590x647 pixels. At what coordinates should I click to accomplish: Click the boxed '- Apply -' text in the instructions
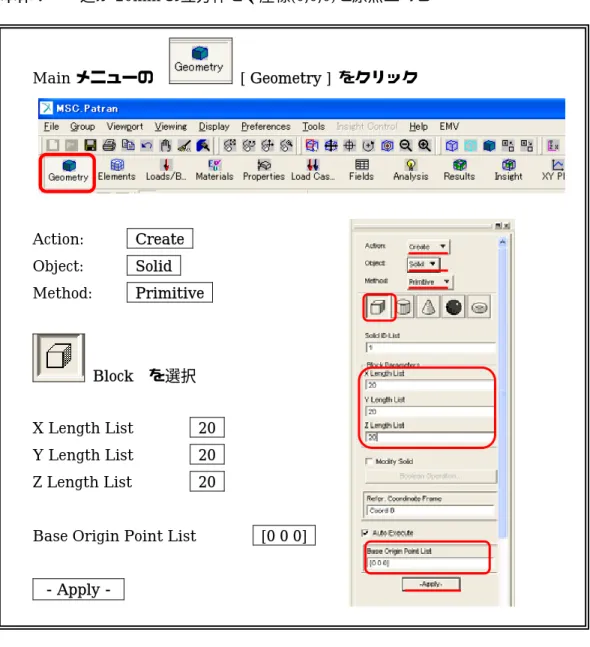tap(78, 589)
